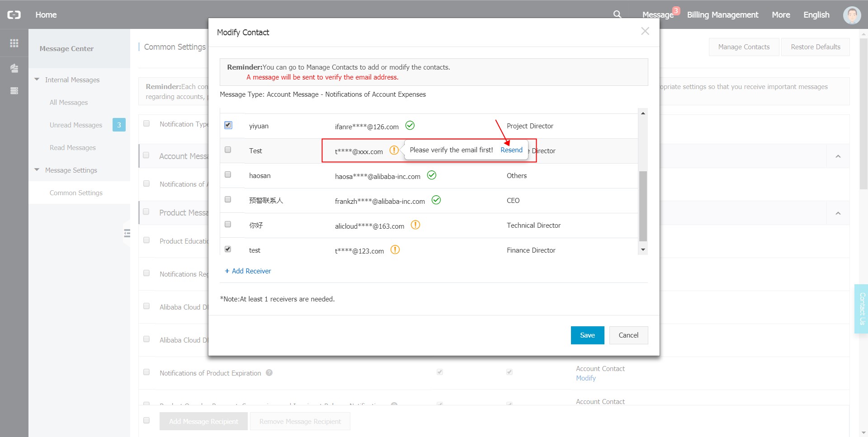This screenshot has width=868, height=437.
Task: Click the Alibaba Cloud logo icon
Action: (14, 15)
